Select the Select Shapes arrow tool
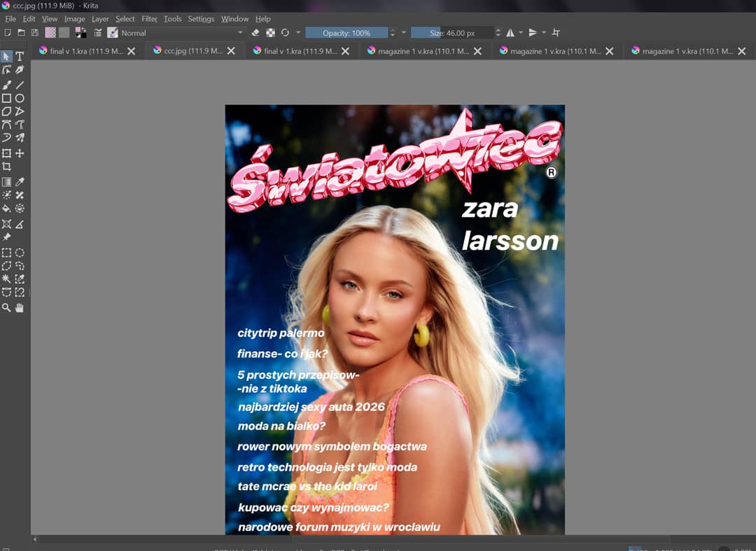The height and width of the screenshot is (551, 756). coord(6,57)
